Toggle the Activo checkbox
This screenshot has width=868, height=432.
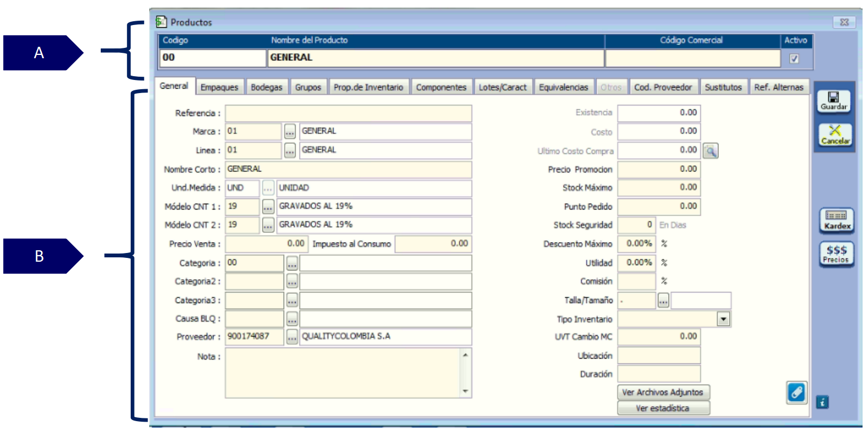click(794, 58)
